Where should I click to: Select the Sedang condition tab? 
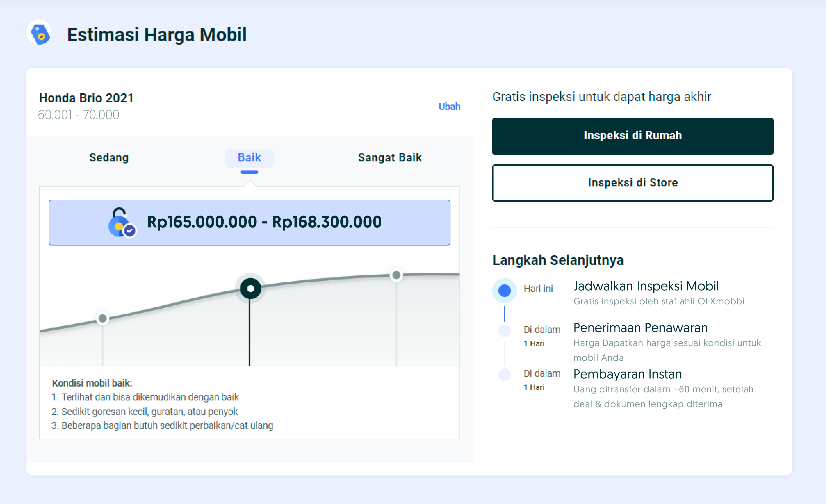point(109,157)
